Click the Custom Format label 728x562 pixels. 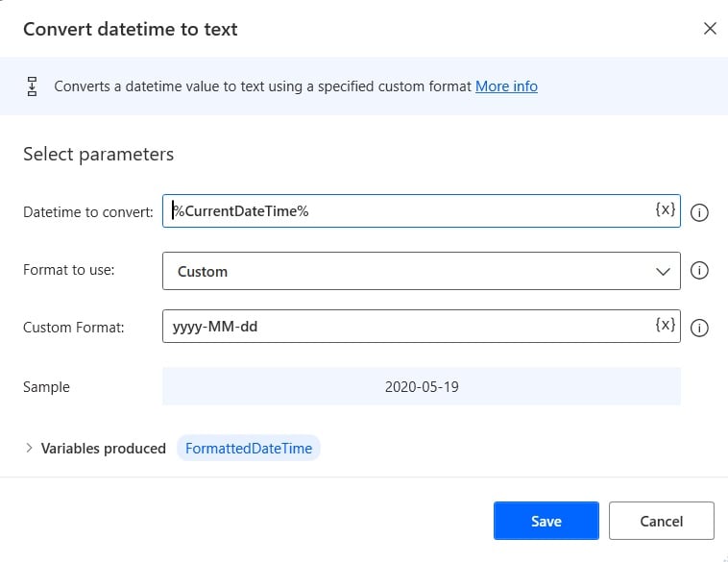(74, 328)
